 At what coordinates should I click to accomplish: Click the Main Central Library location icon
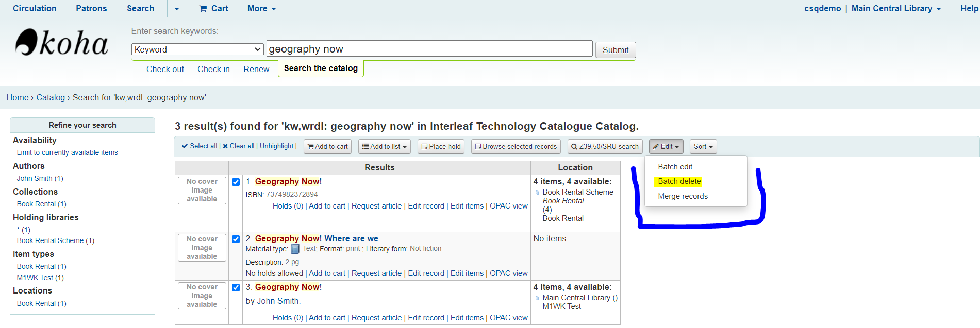[537, 298]
